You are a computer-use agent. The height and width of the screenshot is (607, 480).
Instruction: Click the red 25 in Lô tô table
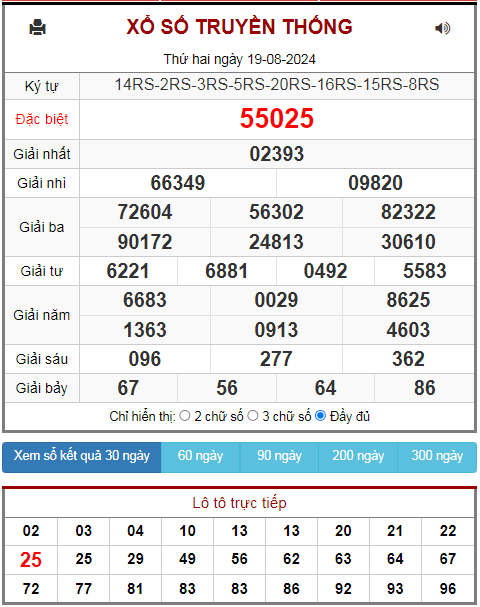31,560
